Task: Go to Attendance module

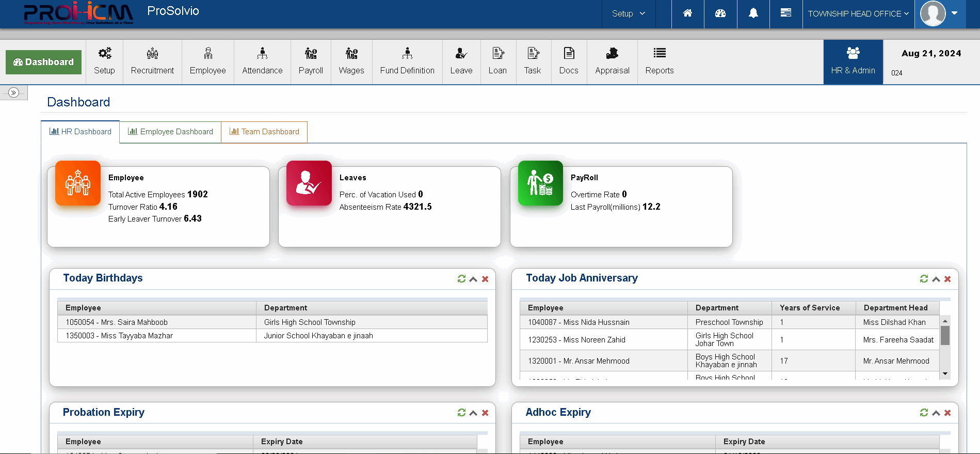Action: click(x=262, y=61)
